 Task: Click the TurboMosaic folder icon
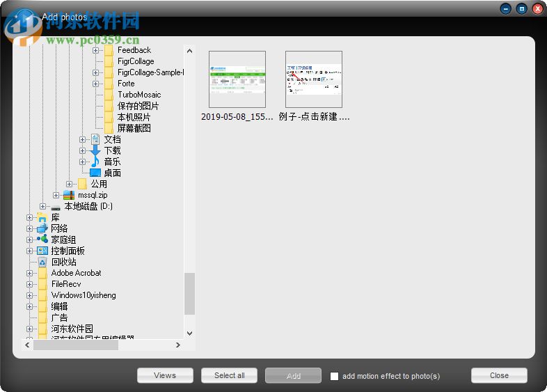109,95
